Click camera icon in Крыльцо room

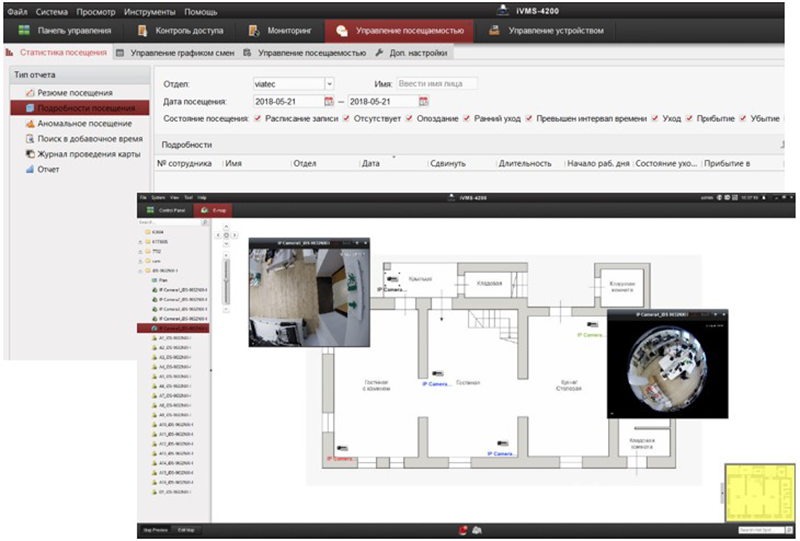click(x=392, y=280)
